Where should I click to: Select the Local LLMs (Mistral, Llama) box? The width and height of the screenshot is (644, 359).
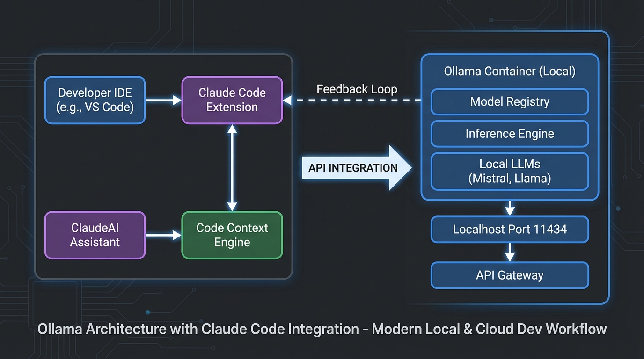(x=509, y=171)
